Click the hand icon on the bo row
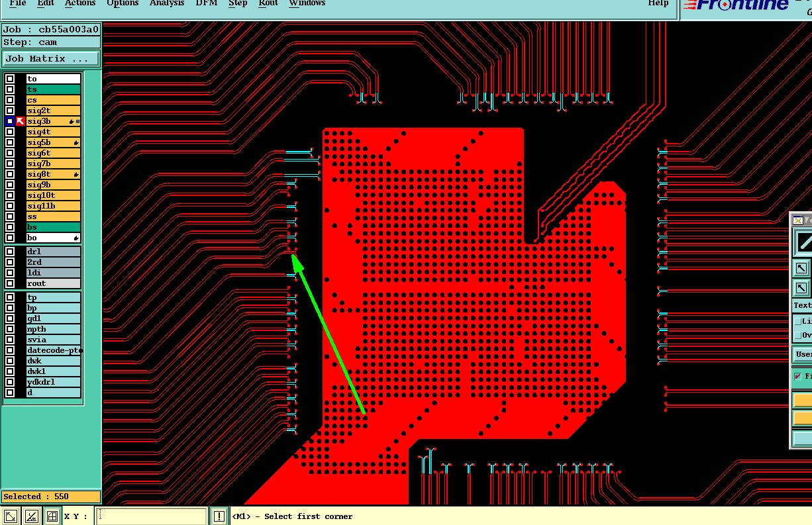812x525 pixels. 77,238
